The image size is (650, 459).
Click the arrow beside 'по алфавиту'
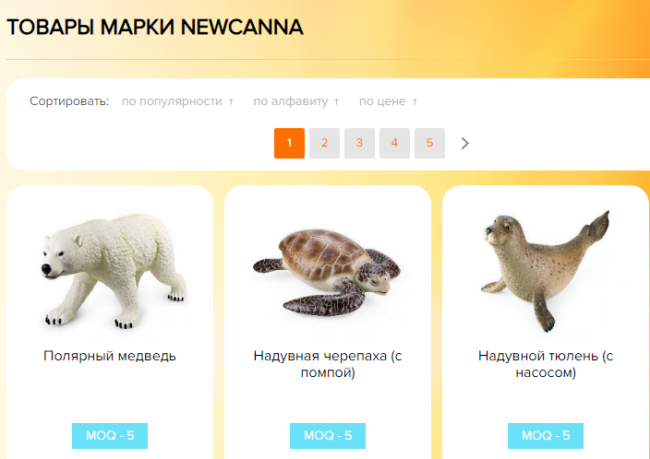(337, 102)
